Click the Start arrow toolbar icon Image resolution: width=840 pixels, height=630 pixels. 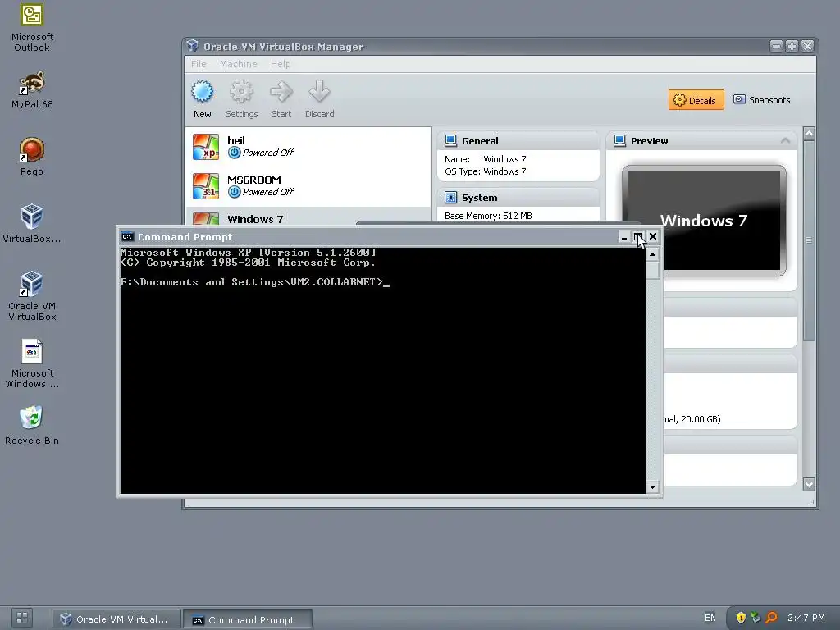[x=281, y=99]
